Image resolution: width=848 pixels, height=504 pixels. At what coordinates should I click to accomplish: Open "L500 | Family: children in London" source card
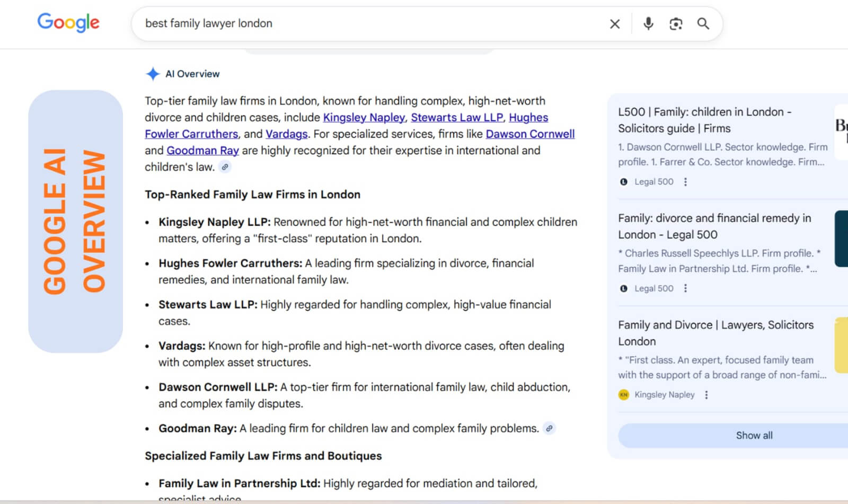[x=704, y=120]
